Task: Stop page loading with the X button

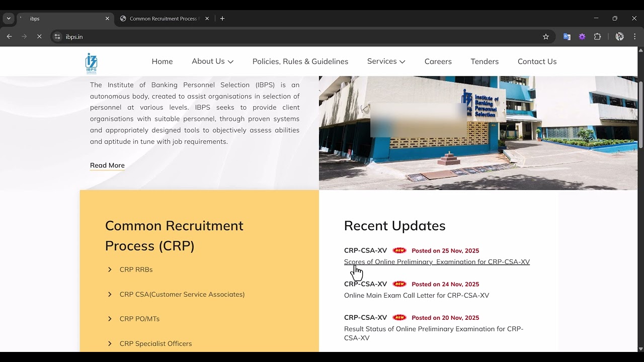Action: 39,37
